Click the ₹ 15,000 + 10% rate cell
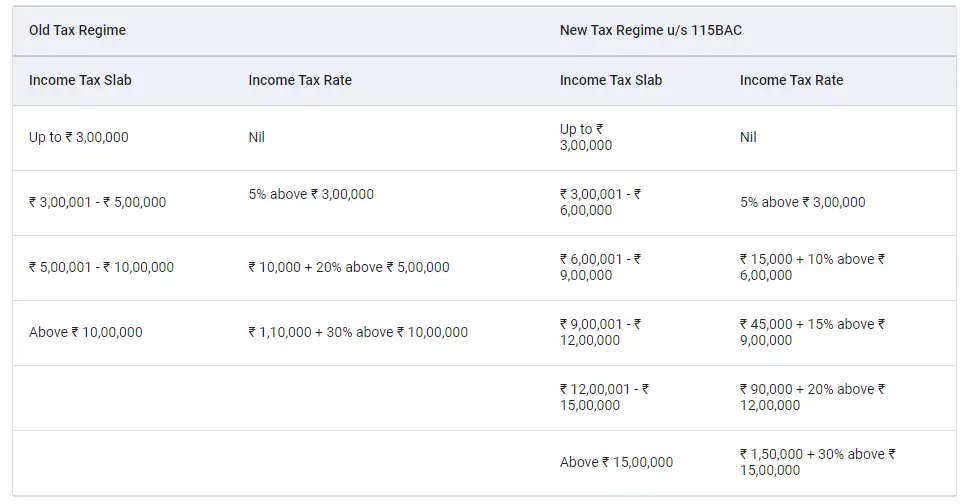This screenshot has height=504, width=967. pos(812,267)
